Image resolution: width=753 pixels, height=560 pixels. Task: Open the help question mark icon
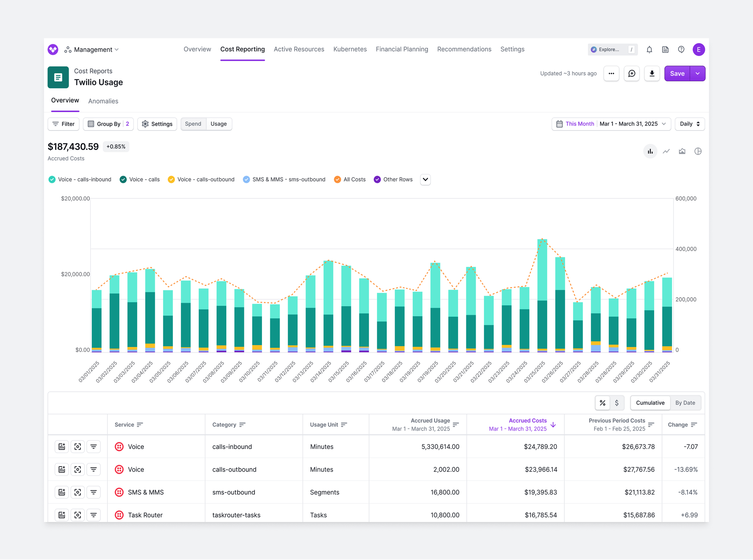click(681, 50)
